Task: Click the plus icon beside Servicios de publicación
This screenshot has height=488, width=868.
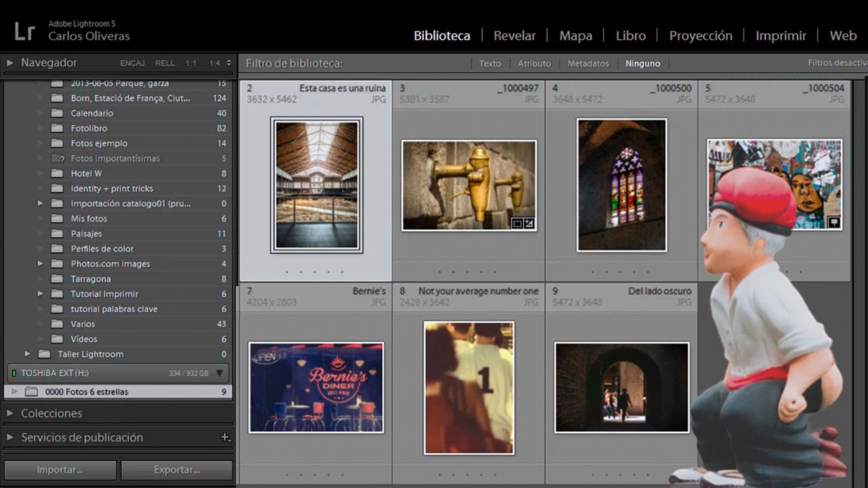Action: [x=225, y=437]
